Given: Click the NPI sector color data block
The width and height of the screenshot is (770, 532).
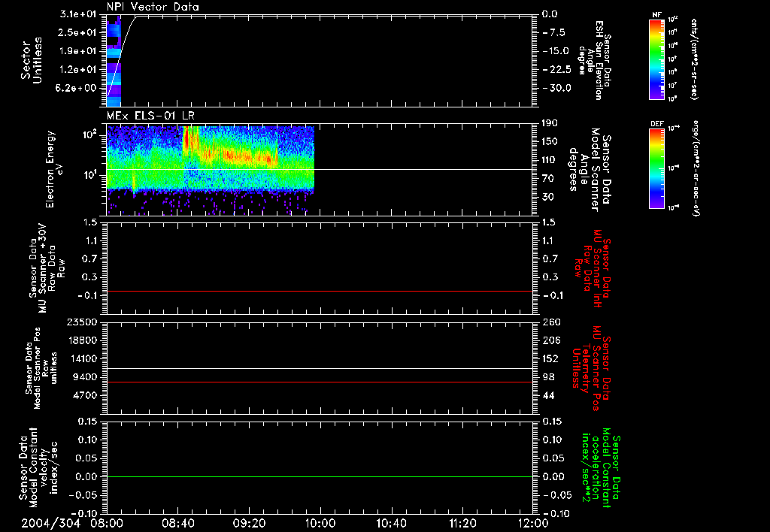Looking at the screenshot, I should pos(114,60).
